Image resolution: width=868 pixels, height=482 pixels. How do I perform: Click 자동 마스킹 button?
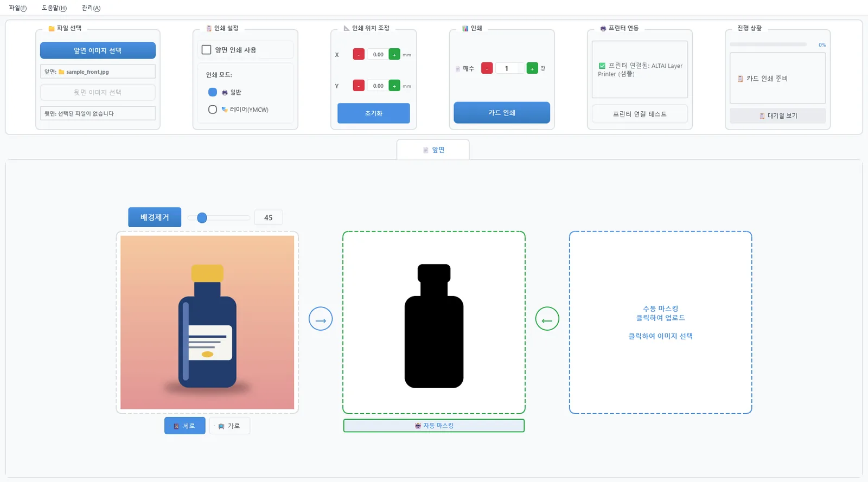[x=434, y=426]
